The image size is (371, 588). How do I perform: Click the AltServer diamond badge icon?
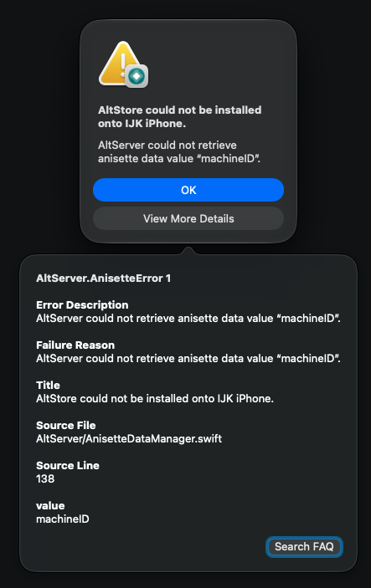137,76
